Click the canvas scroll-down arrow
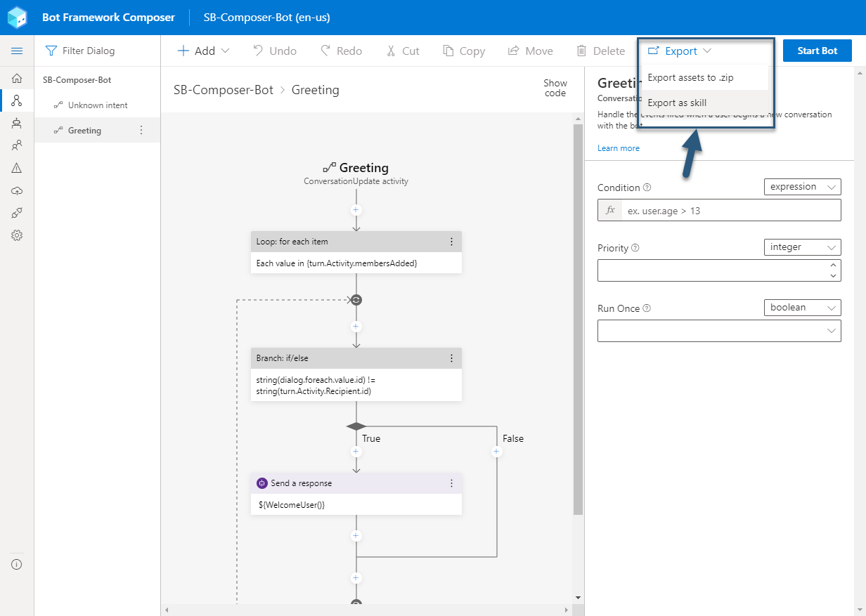 (578, 597)
